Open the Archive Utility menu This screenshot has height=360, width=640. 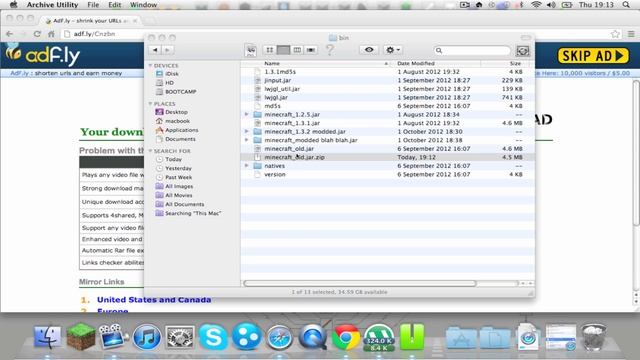click(52, 5)
